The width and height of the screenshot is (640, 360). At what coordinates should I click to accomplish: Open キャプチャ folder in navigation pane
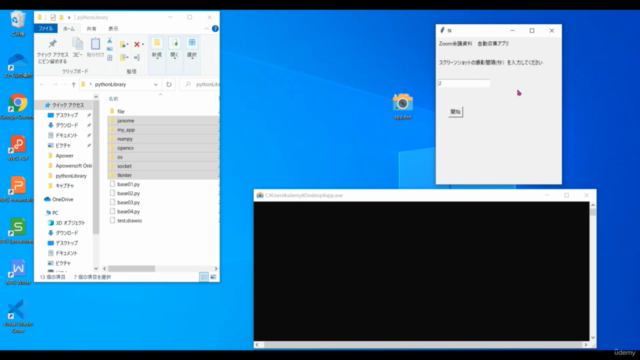(x=64, y=186)
